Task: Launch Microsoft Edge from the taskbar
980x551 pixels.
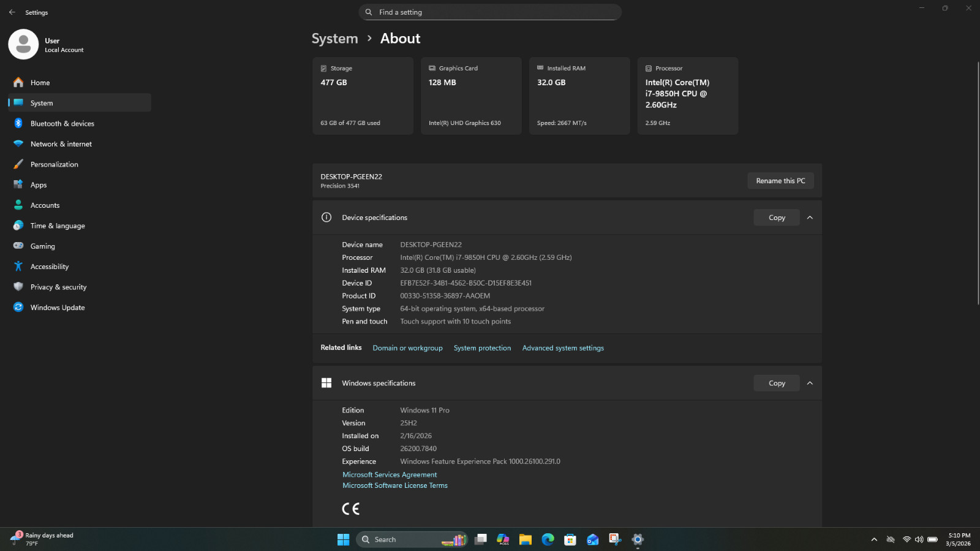Action: click(x=548, y=539)
